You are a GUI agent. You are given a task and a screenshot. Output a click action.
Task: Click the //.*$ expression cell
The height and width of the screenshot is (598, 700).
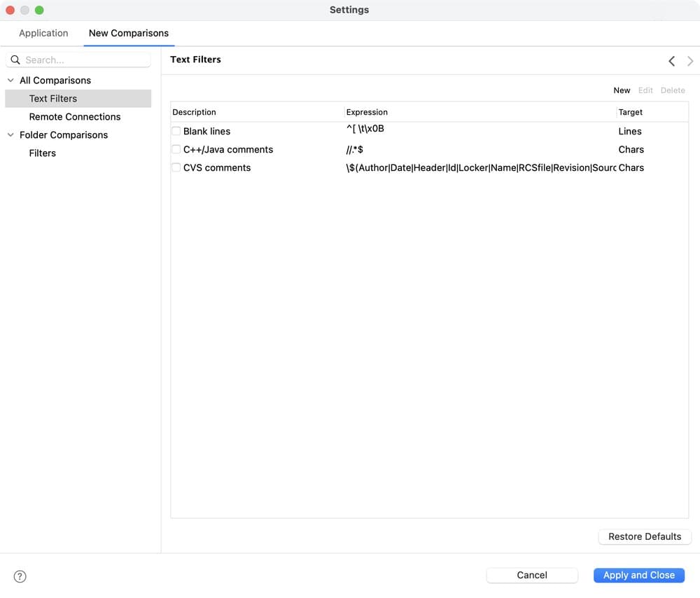tap(354, 150)
